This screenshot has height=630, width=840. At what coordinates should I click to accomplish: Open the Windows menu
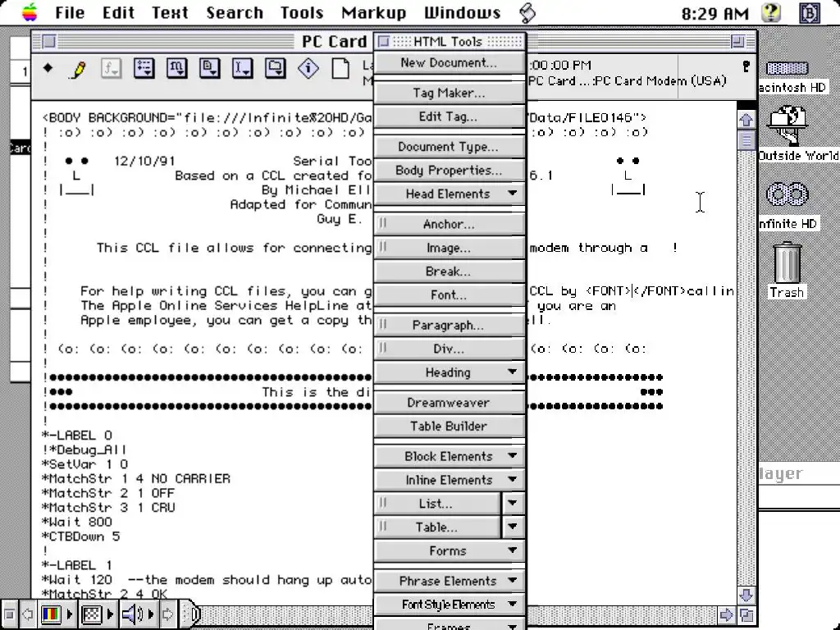pos(463,12)
